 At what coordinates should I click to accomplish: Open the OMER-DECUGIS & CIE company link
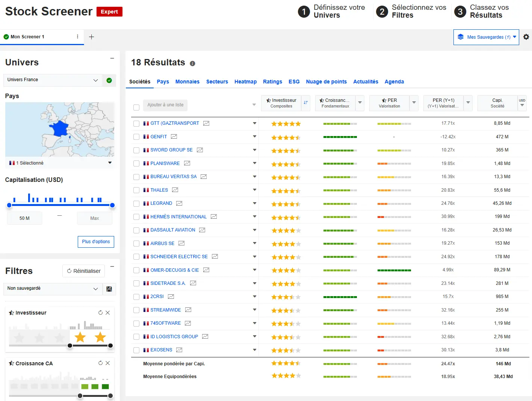point(175,270)
